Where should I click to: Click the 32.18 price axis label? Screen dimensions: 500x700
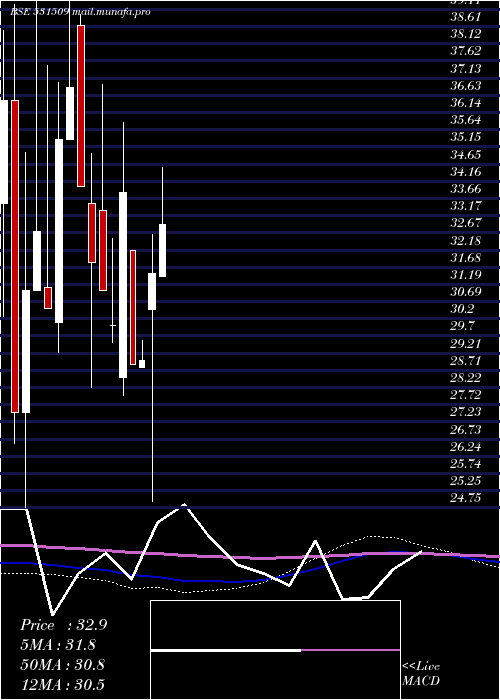[x=466, y=241]
